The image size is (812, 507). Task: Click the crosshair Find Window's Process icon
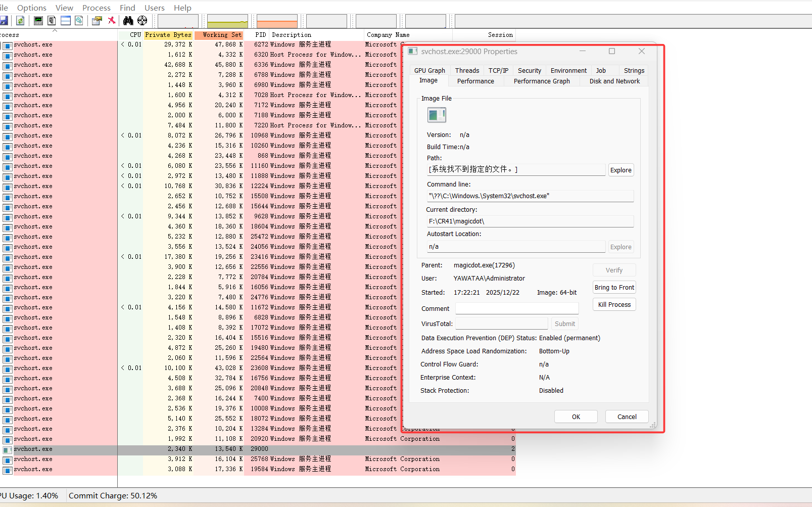(142, 20)
